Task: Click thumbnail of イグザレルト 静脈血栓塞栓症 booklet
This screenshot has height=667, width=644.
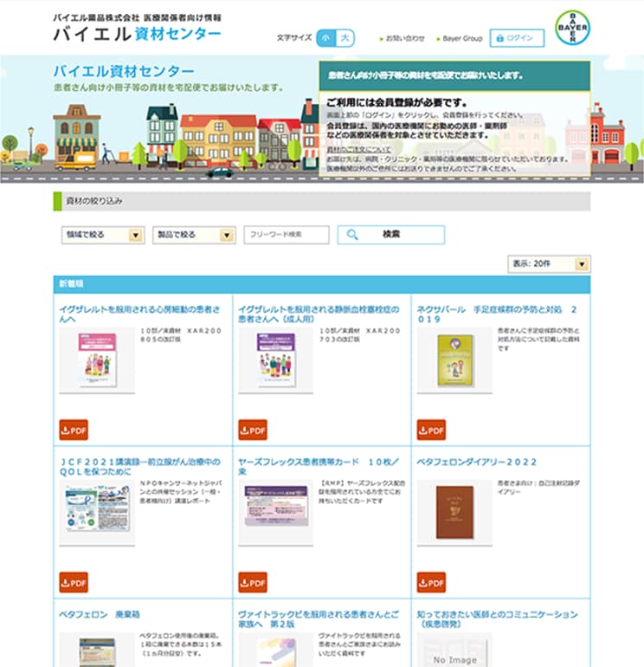Action: click(x=276, y=360)
